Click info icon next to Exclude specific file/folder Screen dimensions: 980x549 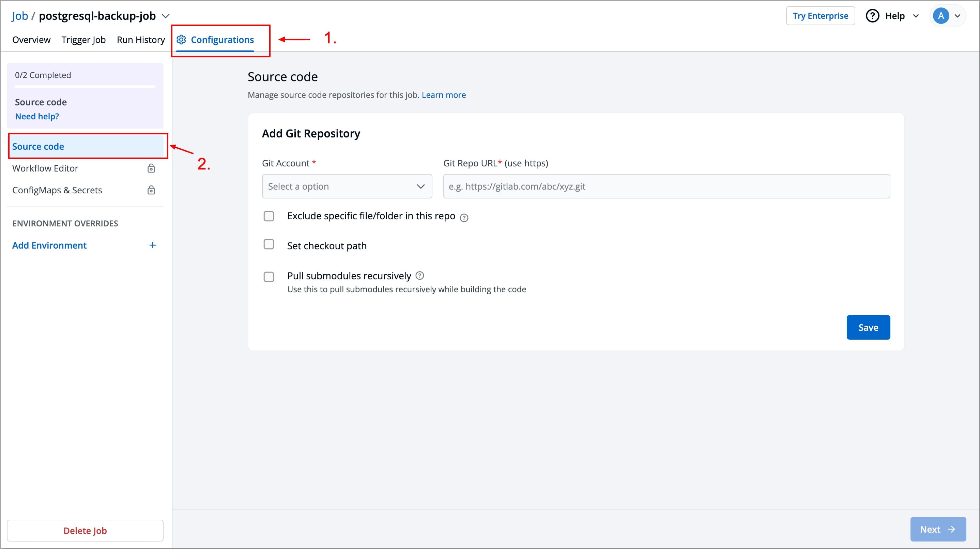(x=464, y=218)
